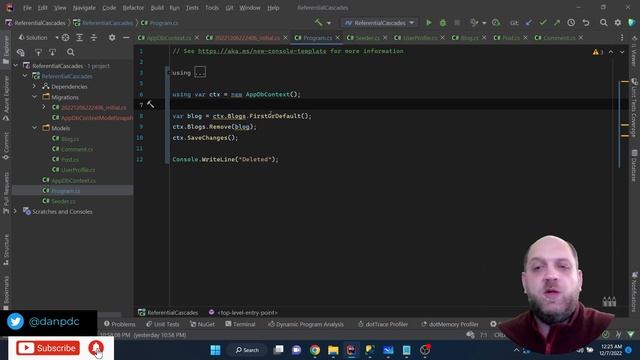
Task: Open the Refactor menu
Action: [133, 8]
